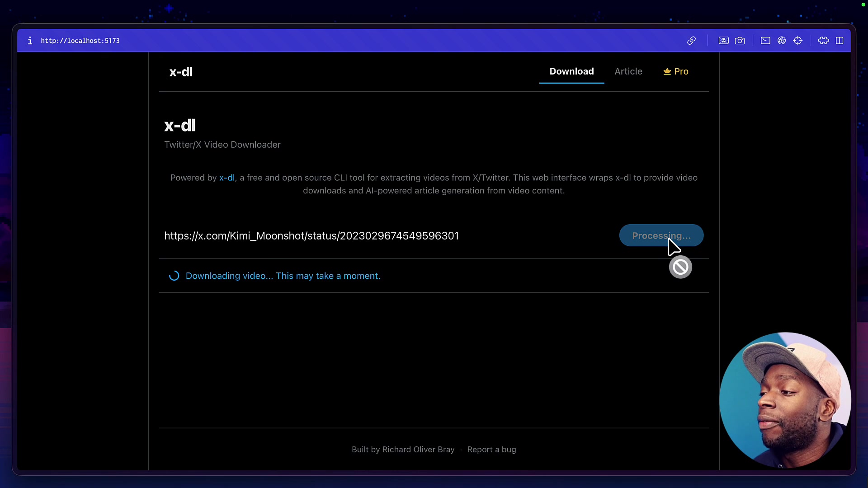Open the terminal console icon

pyautogui.click(x=765, y=40)
